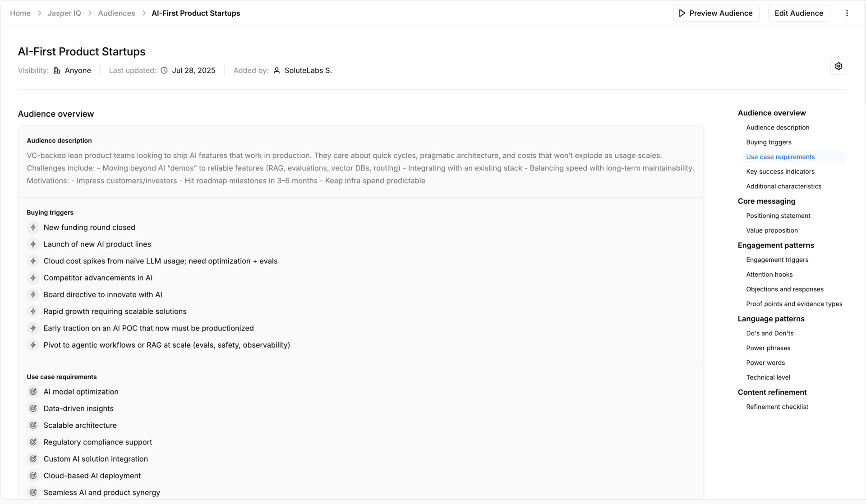Image resolution: width=866 pixels, height=504 pixels.
Task: Click lightning icon next to Competitor advancements in AI
Action: [33, 278]
